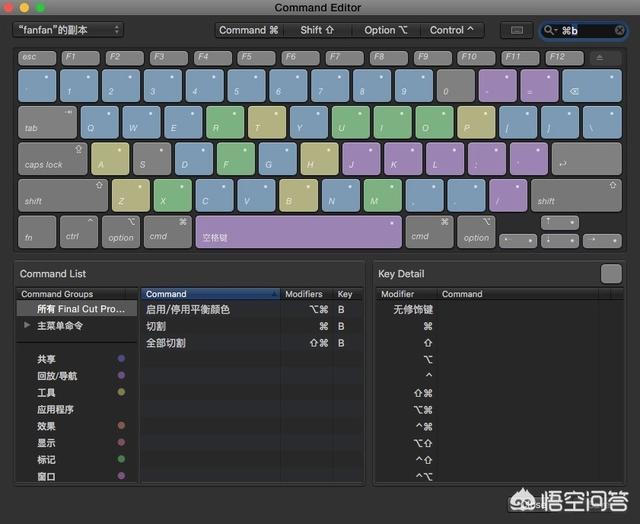Select the 应用程序 command group
Screen dimensions: 640x524
tap(77, 409)
